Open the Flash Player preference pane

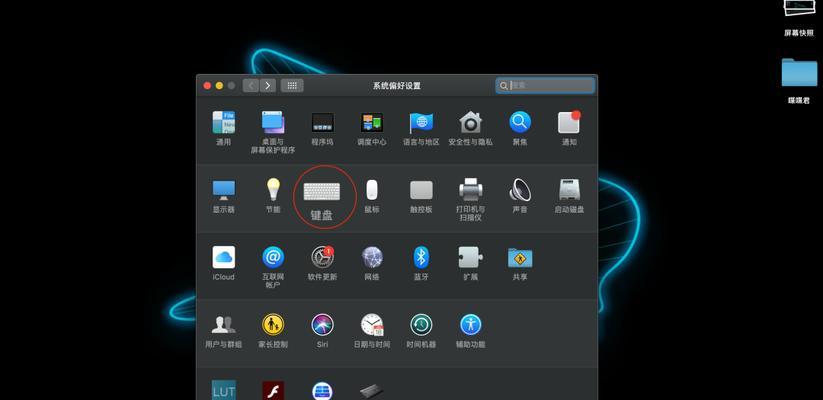click(273, 391)
